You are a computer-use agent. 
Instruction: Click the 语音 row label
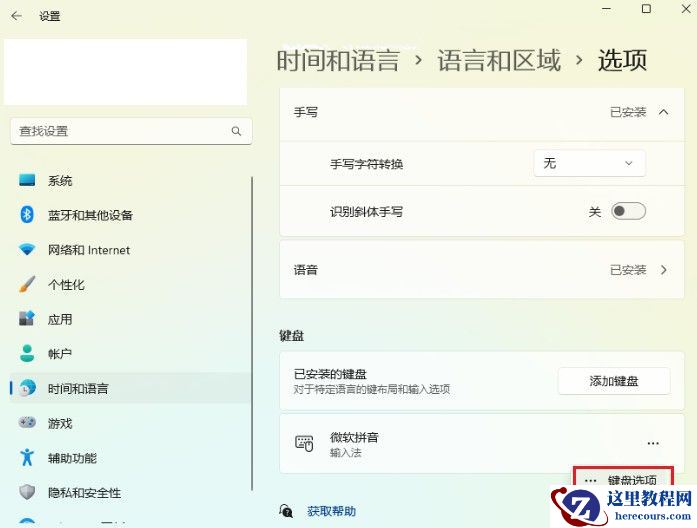(305, 270)
